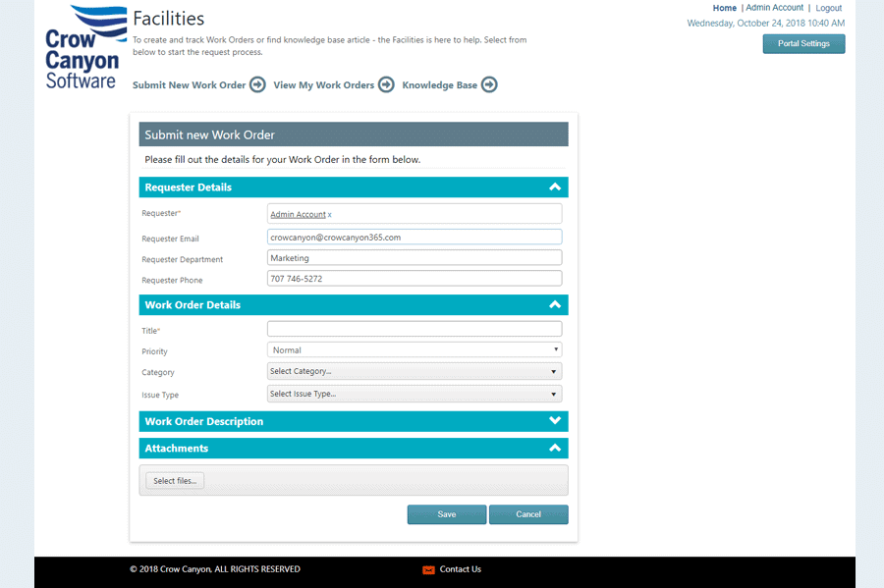Viewport: 884px width, 588px height.
Task: Open the Priority dropdown showing Normal
Action: [x=414, y=349]
